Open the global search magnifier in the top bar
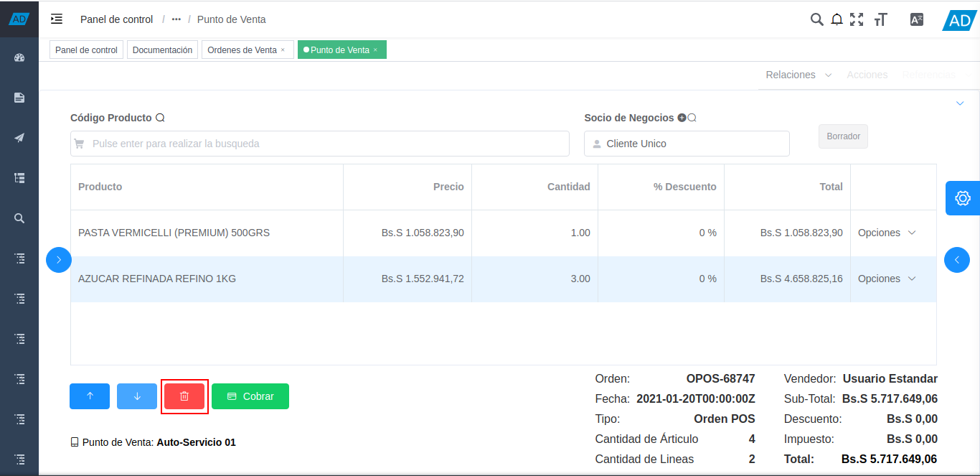The image size is (980, 476). pyautogui.click(x=816, y=19)
